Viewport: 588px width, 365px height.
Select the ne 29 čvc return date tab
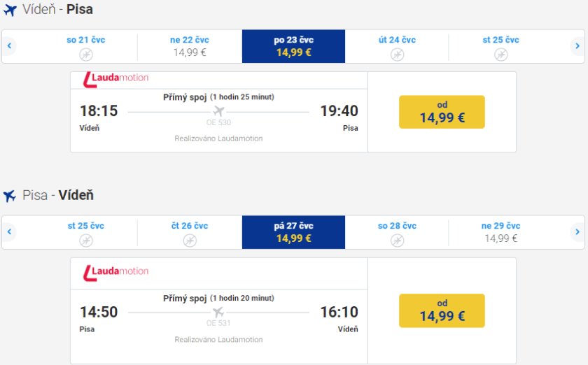[x=500, y=232]
